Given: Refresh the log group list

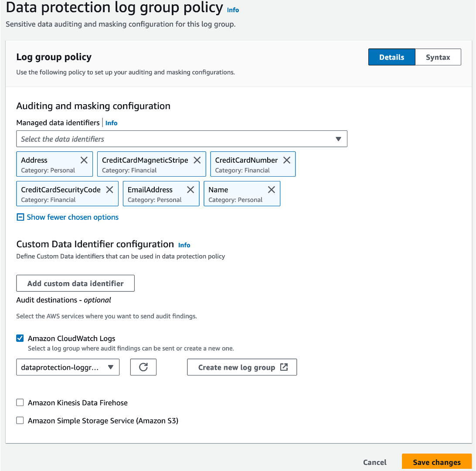Looking at the screenshot, I should click(143, 367).
